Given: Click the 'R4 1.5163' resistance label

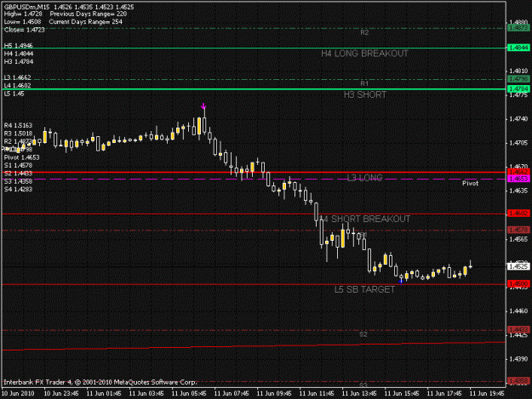Looking at the screenshot, I should coord(19,125).
